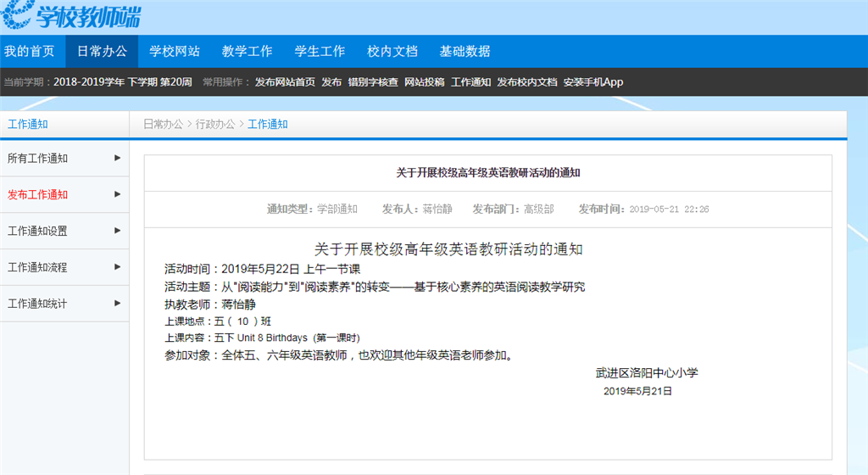Screen dimensions: 868x475
Task: Go to the 学校网站 tab
Action: click(x=175, y=52)
